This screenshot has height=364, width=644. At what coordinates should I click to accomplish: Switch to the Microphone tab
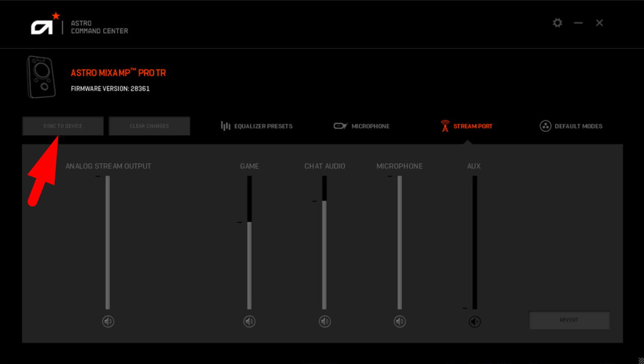click(362, 126)
